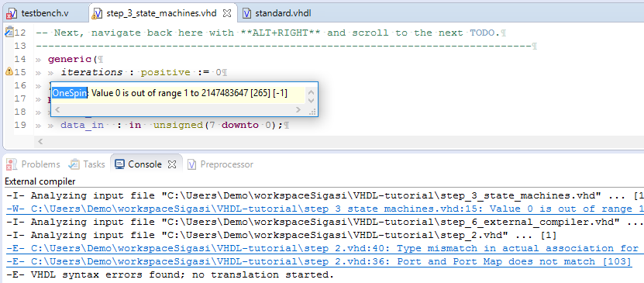The height and width of the screenshot is (283, 644).
Task: Click the console line analyzing step_2.vhd
Action: tap(281, 236)
